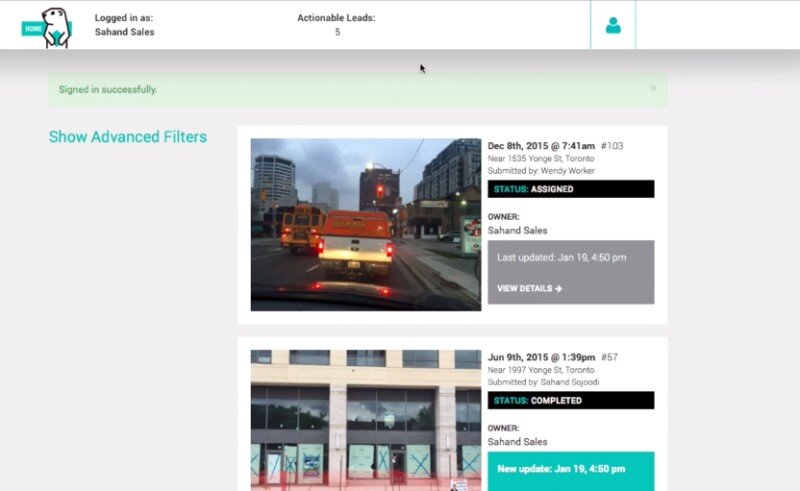800x491 pixels.
Task: Click the arrow beside VIEW DETAILS
Action: [559, 289]
